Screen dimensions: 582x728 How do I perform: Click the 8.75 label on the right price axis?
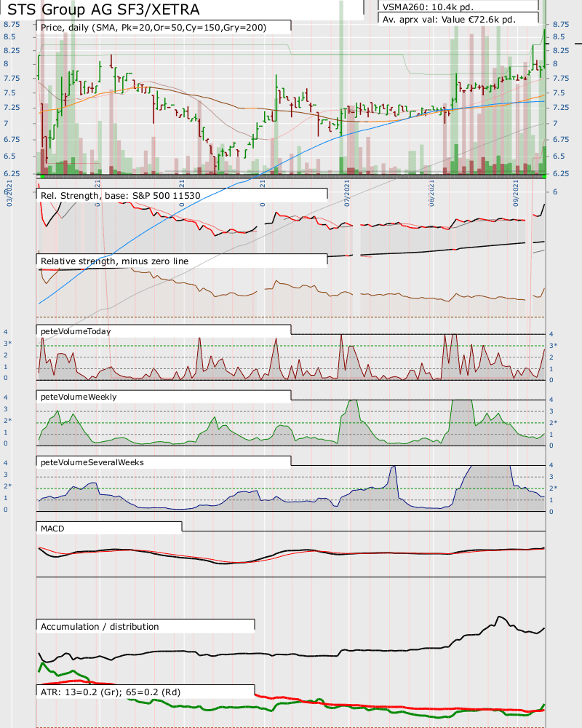point(561,24)
